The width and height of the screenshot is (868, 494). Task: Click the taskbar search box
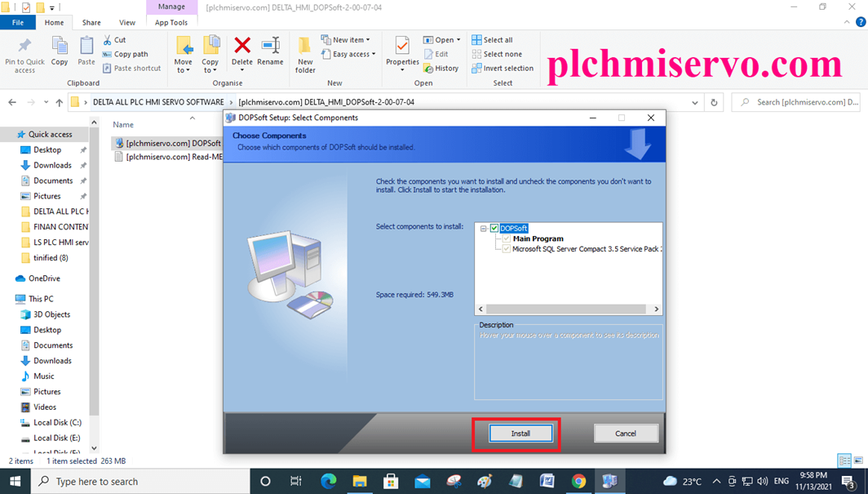pos(140,481)
